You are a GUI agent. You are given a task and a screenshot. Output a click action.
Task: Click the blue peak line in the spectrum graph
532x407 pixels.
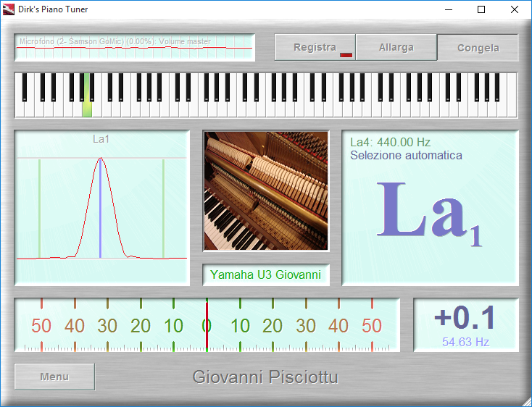pos(101,208)
